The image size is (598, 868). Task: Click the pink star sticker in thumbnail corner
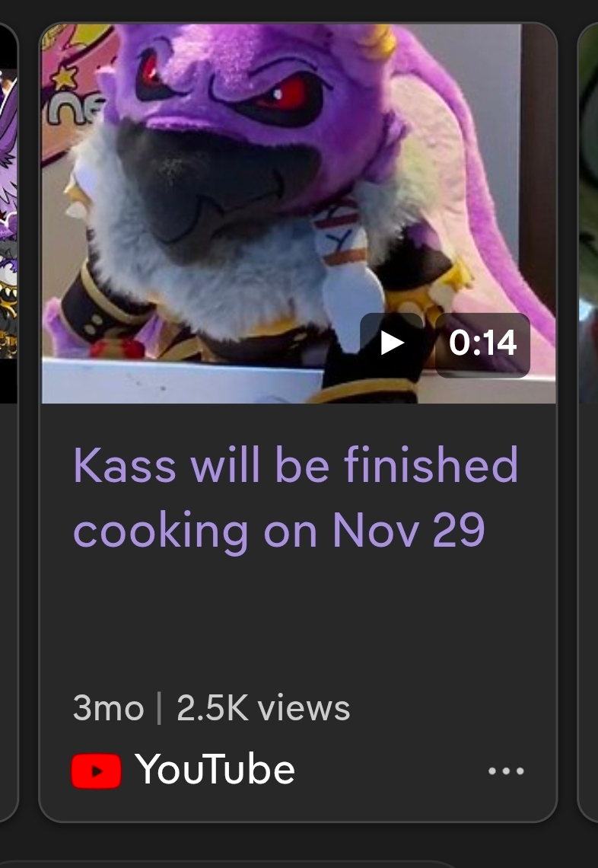tap(65, 78)
